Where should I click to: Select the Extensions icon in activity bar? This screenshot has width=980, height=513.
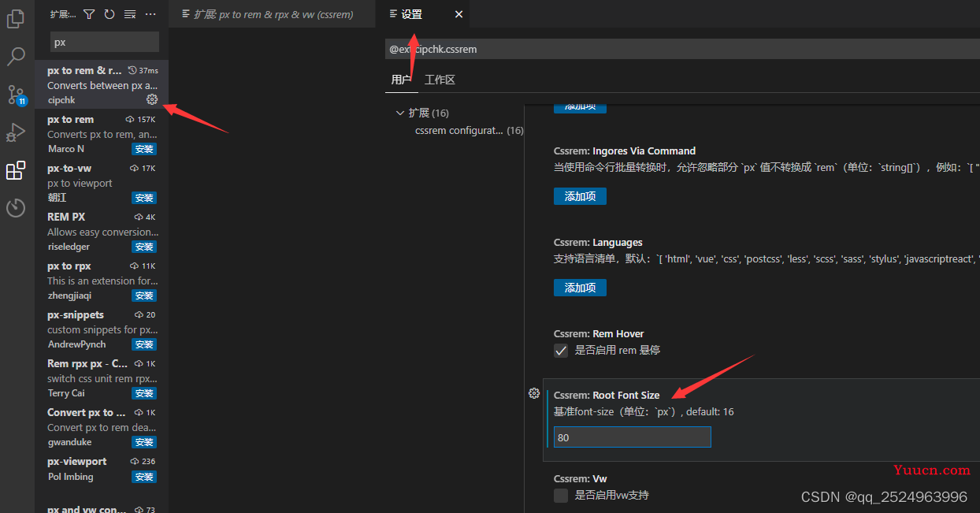pos(16,170)
